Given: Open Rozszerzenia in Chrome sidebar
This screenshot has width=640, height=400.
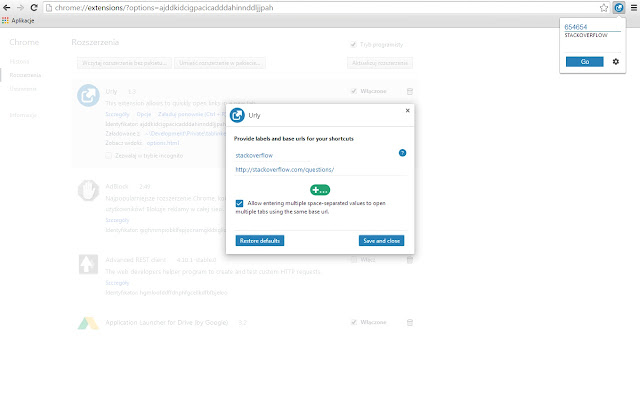Looking at the screenshot, I should 25,75.
